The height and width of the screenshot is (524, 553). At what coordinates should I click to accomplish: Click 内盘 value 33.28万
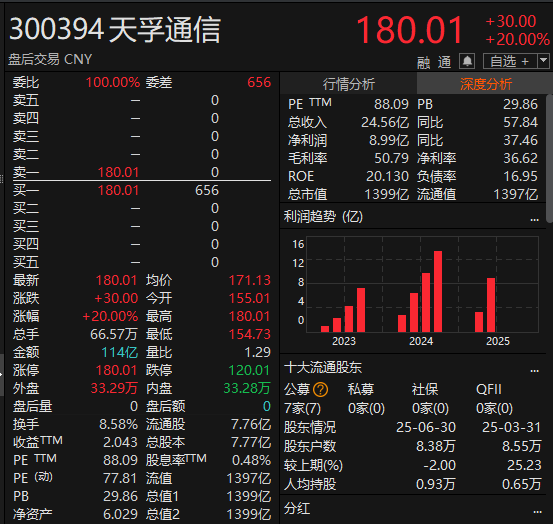[247, 388]
